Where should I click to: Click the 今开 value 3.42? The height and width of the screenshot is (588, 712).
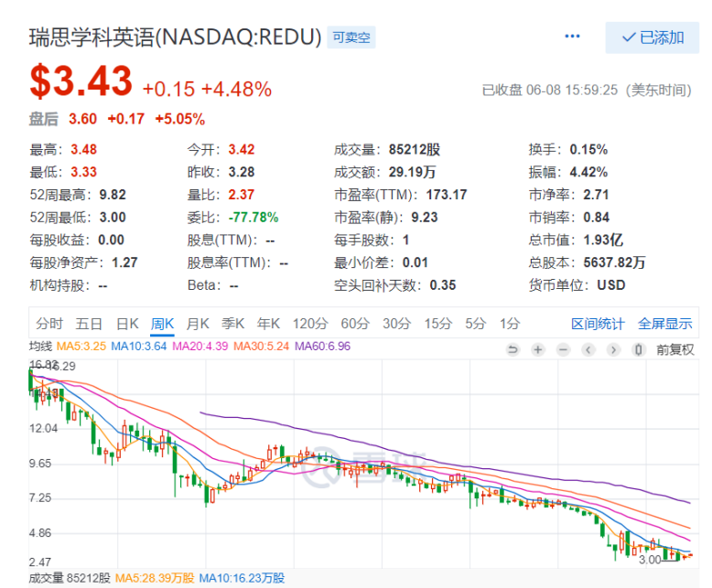tap(241, 149)
